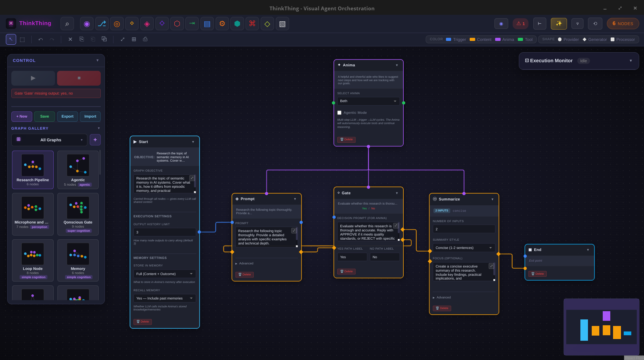Delete the End node
This screenshot has width=644, height=360.
537,274
